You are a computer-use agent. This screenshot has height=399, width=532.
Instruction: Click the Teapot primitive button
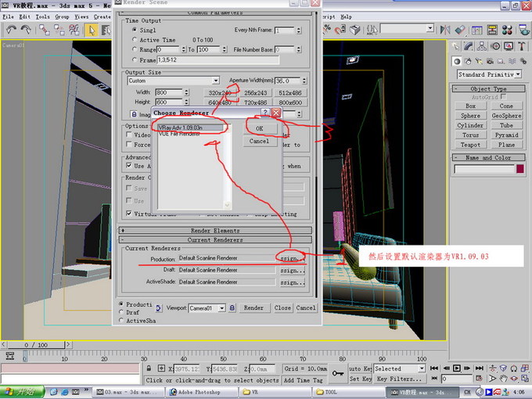[470, 145]
